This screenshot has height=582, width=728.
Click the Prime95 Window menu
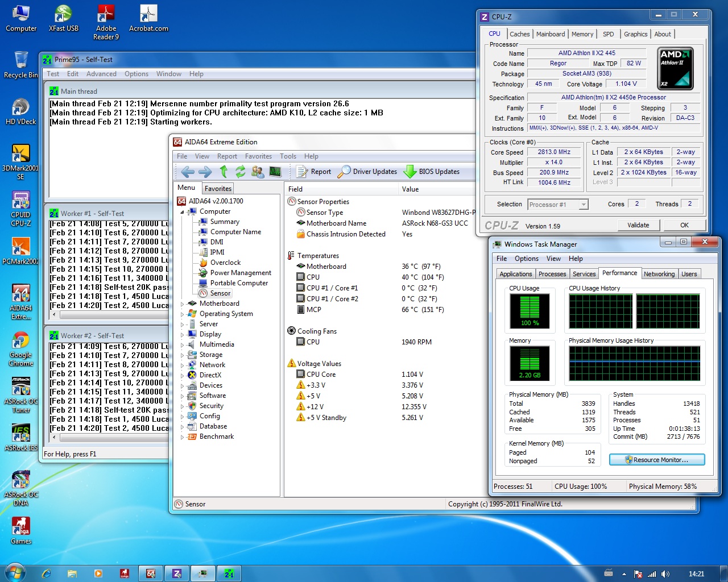[168, 74]
